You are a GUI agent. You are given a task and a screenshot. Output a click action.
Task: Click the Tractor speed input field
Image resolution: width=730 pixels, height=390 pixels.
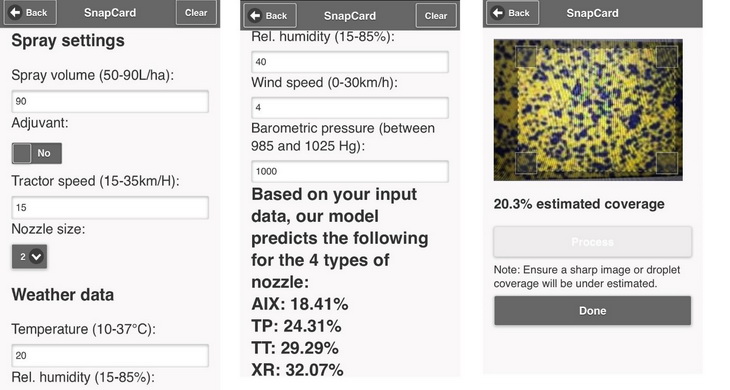110,208
